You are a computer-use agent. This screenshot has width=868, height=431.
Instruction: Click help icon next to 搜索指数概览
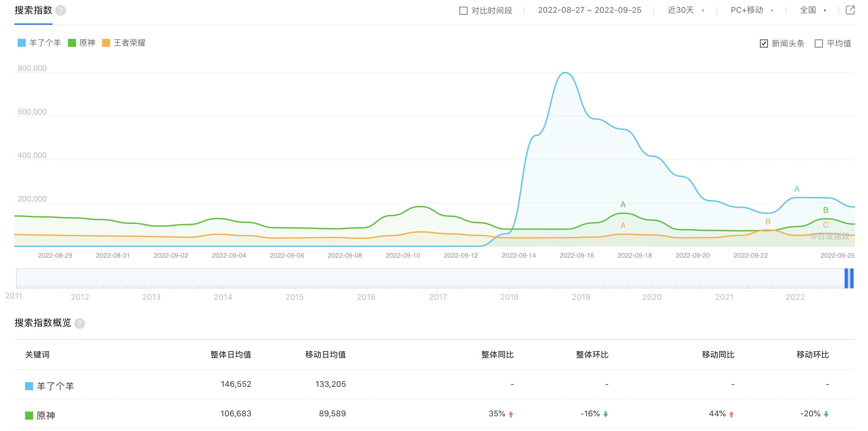pos(80,324)
